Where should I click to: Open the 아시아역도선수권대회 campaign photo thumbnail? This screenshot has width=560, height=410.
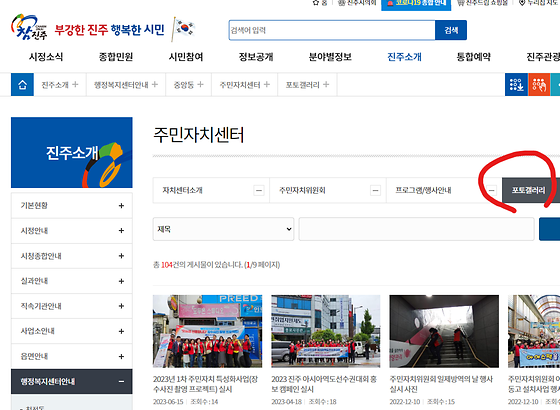pos(326,331)
